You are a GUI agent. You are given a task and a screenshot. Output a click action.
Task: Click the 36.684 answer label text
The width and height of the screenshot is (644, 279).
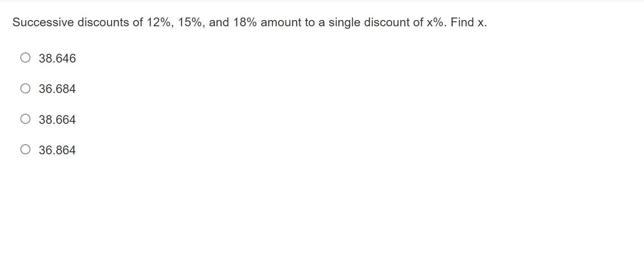pos(58,89)
